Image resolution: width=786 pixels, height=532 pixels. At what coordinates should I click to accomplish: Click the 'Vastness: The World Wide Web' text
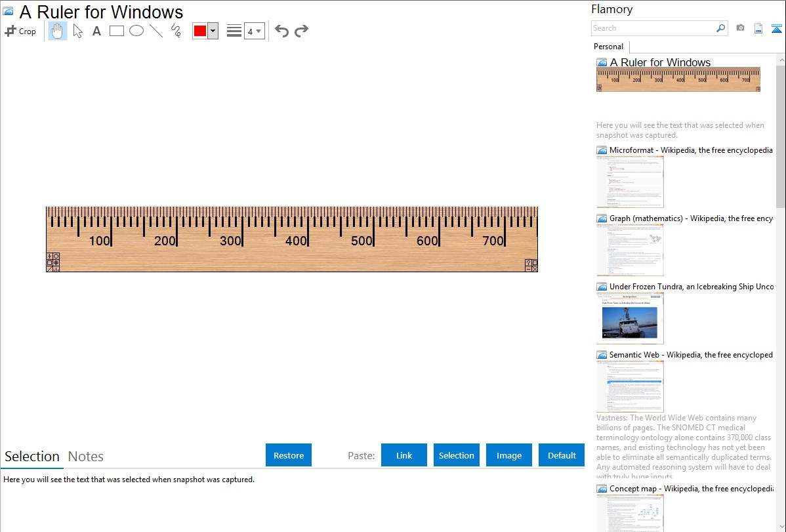[x=684, y=447]
